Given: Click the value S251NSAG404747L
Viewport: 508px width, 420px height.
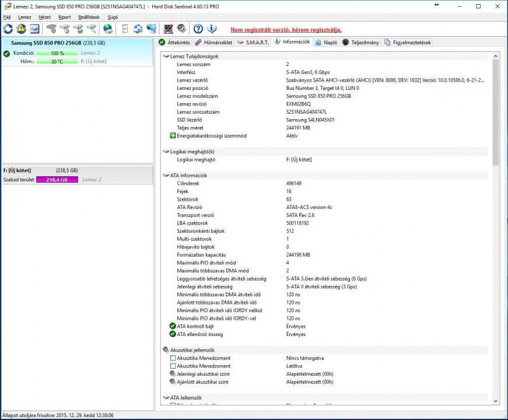Looking at the screenshot, I should coord(306,112).
